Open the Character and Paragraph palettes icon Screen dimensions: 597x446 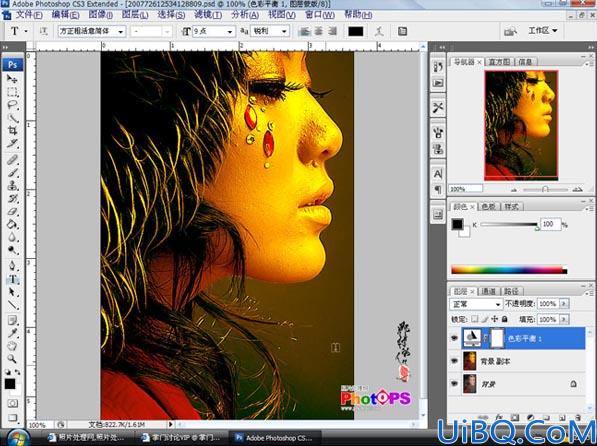(x=402, y=31)
